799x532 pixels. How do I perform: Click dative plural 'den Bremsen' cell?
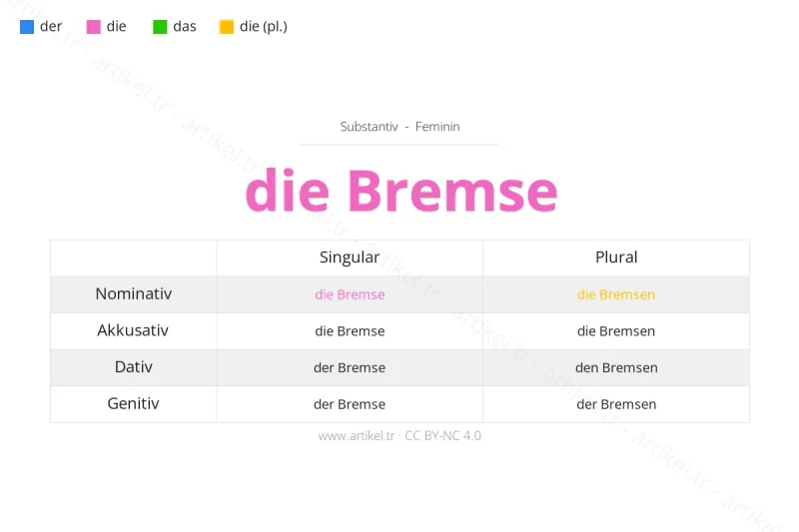616,367
